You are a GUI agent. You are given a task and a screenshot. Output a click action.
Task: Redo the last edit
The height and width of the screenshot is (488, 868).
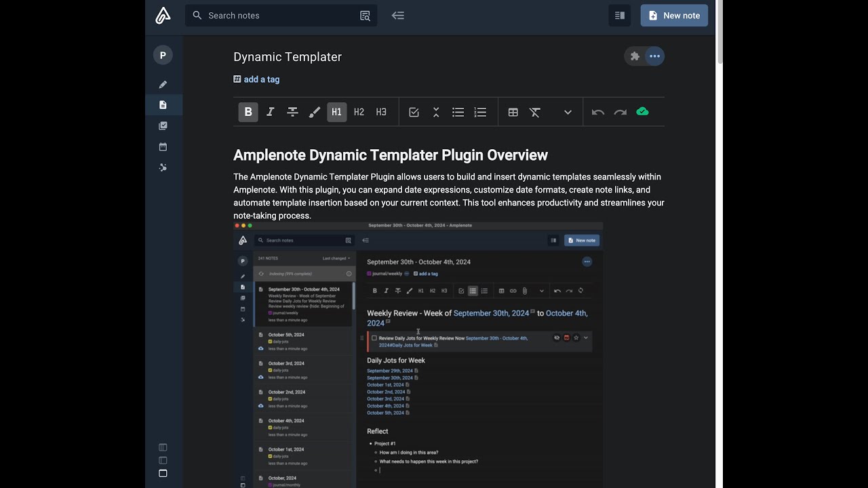[620, 113]
